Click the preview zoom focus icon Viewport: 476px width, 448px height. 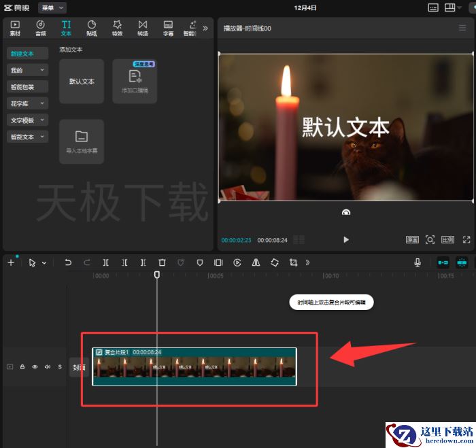click(430, 240)
